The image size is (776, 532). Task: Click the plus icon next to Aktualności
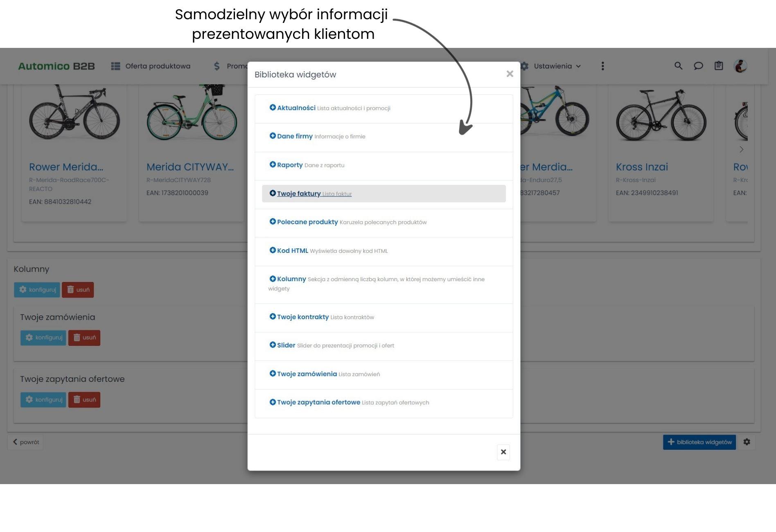coord(273,108)
